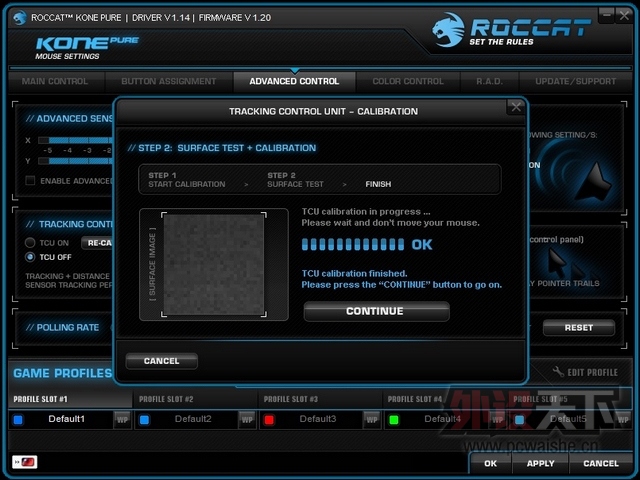Click the RE-CA button beside TCU ON
The height and width of the screenshot is (480, 640).
pyautogui.click(x=97, y=243)
